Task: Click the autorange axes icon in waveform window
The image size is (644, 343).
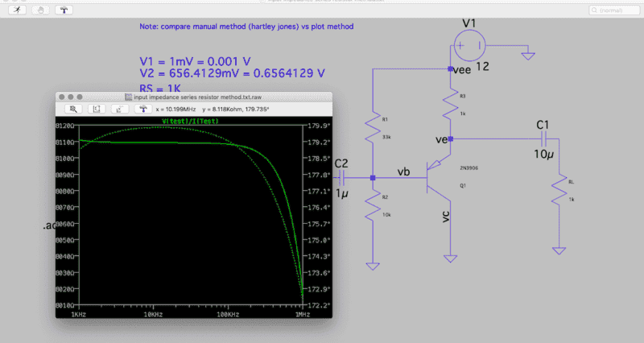Action: click(97, 109)
